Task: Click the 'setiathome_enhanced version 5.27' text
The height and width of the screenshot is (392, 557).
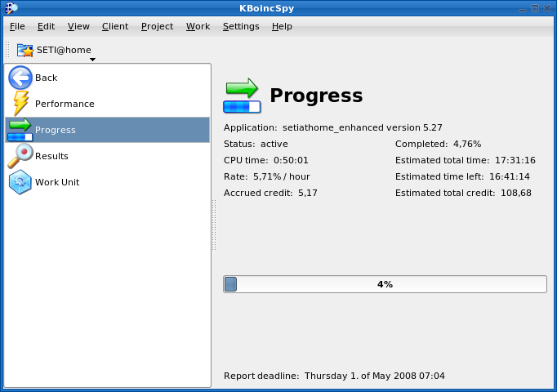Action: (x=363, y=127)
